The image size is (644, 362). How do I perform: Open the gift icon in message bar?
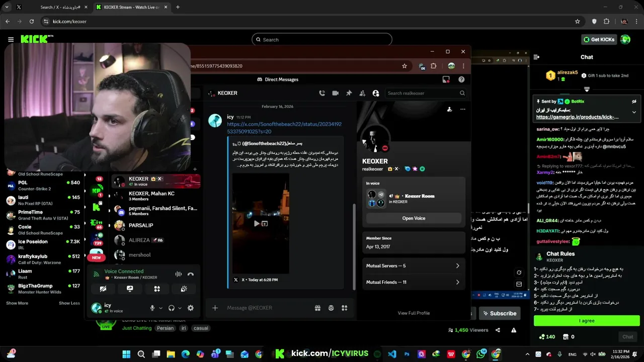(x=317, y=308)
